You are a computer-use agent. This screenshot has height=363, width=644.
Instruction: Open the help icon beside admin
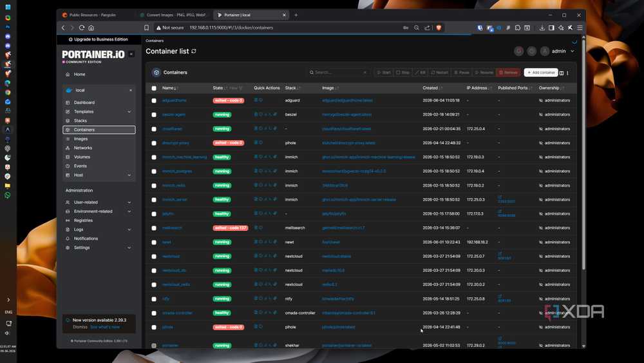[x=532, y=52]
